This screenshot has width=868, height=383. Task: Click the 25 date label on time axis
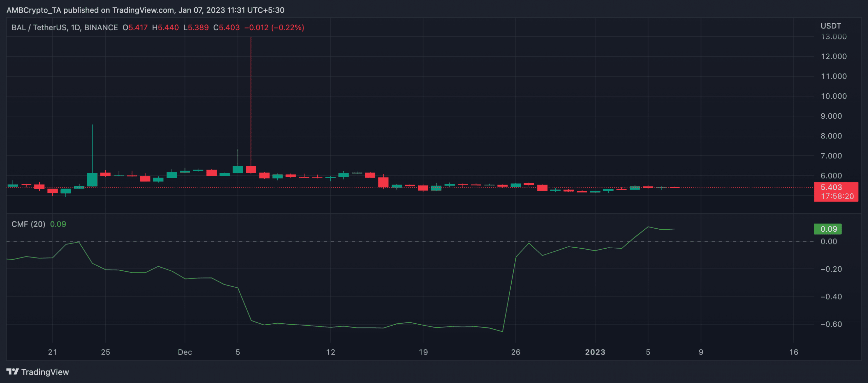(105, 352)
